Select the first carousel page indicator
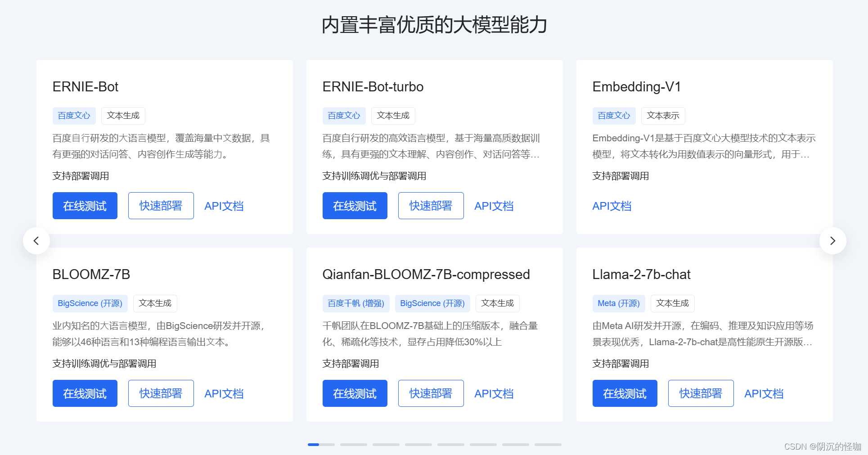Image resolution: width=868 pixels, height=455 pixels. pyautogui.click(x=321, y=445)
